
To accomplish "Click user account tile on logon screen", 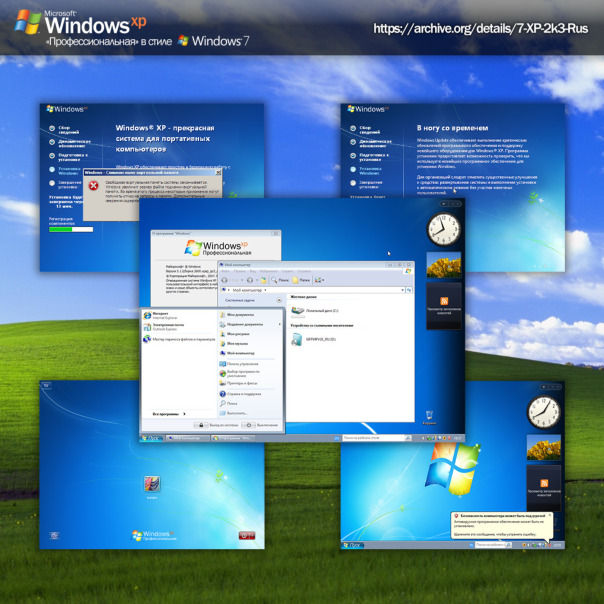I will point(152,484).
